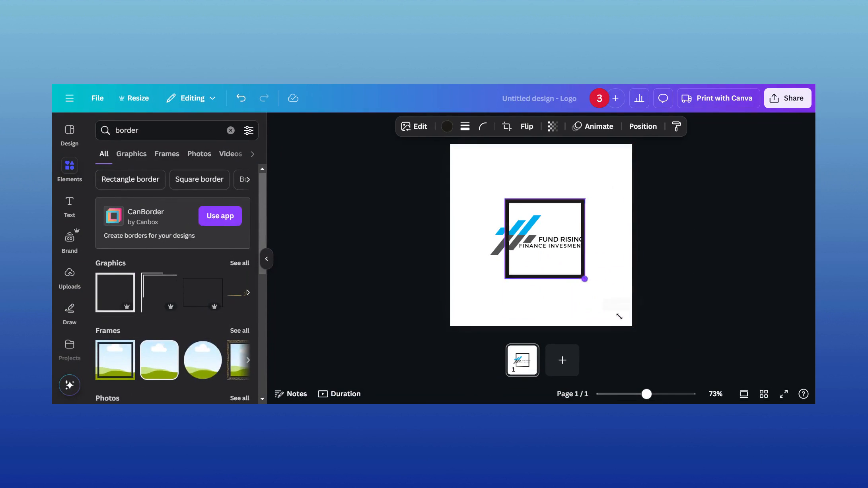Expand the Videos filter with the right arrow

(253, 154)
